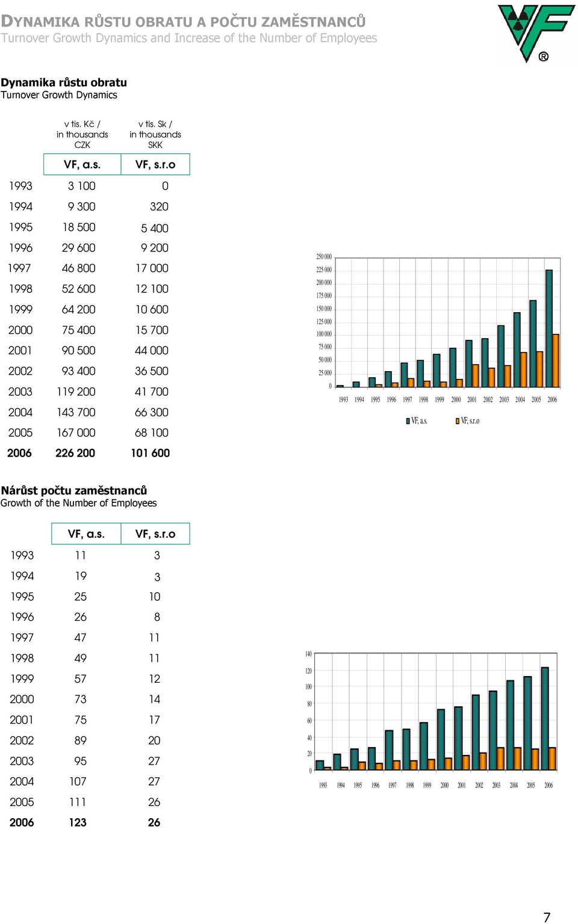578x924 pixels.
Task: Select the employee count '123' for 2006
Action: click(x=78, y=822)
